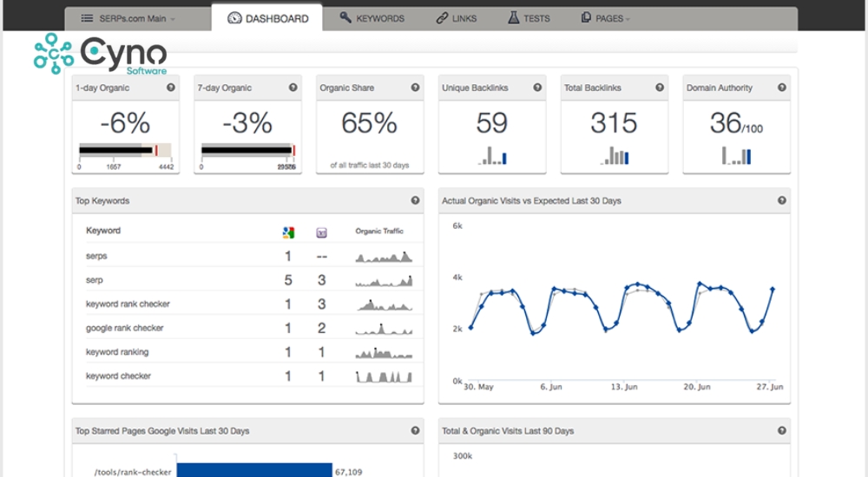Click the 'google rank checker' keyword row
This screenshot has width=868, height=477.
pyautogui.click(x=125, y=328)
